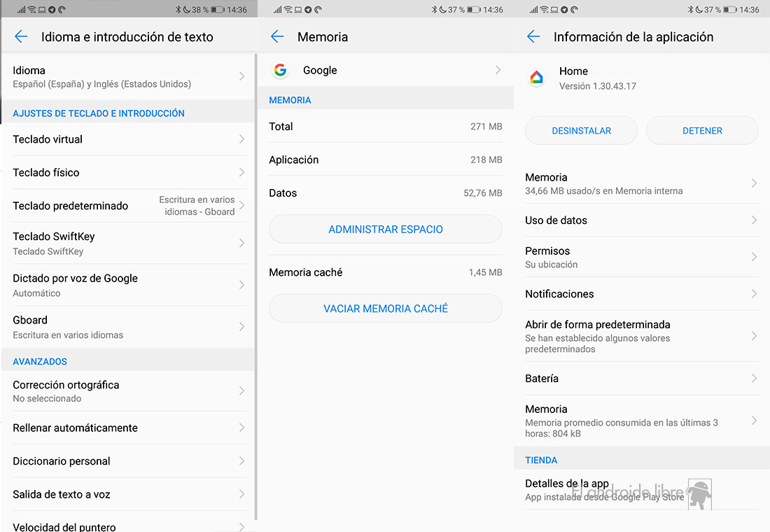This screenshot has height=532, width=770.
Task: Open Teclado predeterminado selector
Action: [129, 206]
